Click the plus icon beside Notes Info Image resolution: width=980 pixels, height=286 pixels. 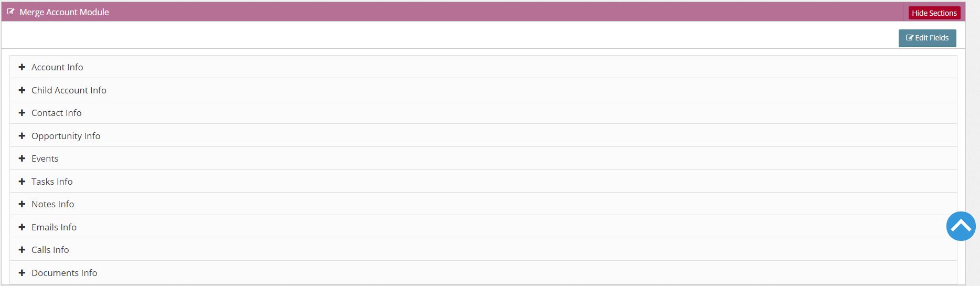pos(22,204)
